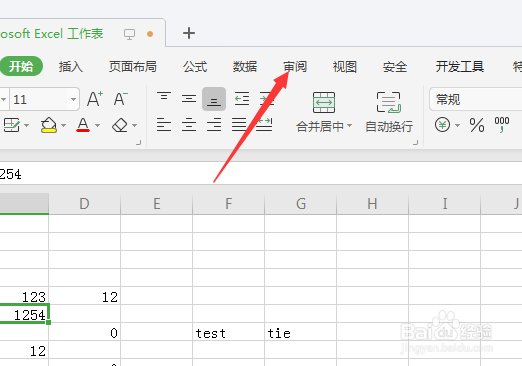Align cell text to the right
This screenshot has width=522, height=366.
tap(214, 125)
